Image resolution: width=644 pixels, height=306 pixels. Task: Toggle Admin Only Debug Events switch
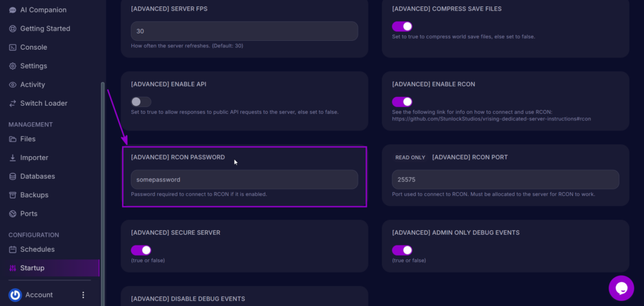[402, 250]
